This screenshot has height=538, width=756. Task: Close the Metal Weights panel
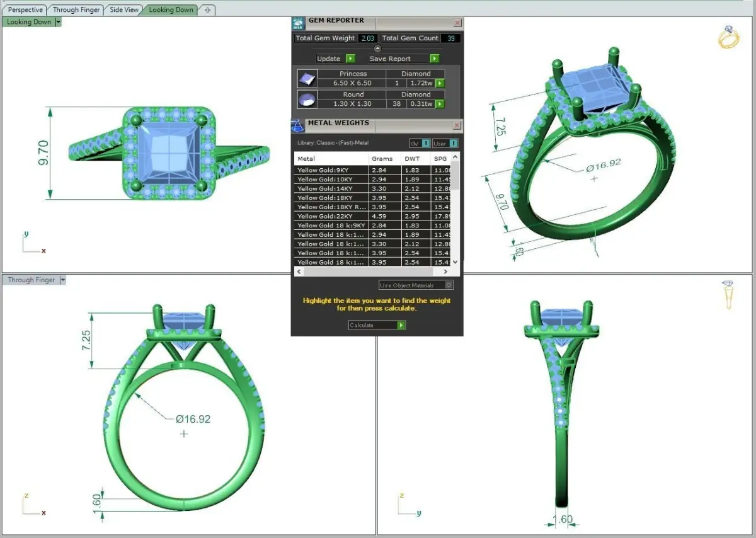(x=457, y=125)
